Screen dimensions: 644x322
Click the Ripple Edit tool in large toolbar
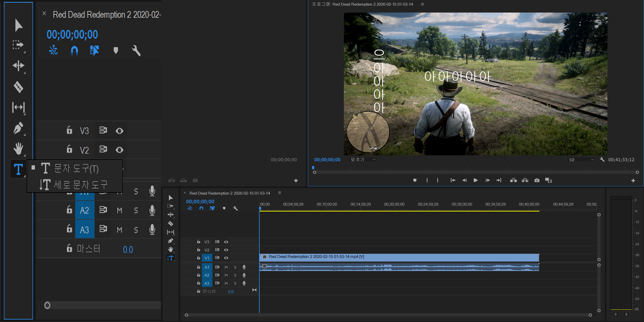pyautogui.click(x=18, y=66)
